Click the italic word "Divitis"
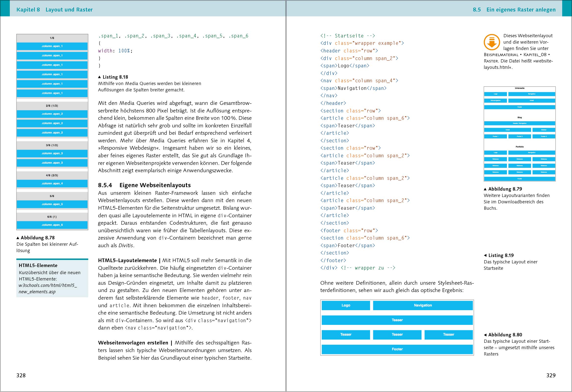Viewport: 572px width, 392px height. point(126,245)
